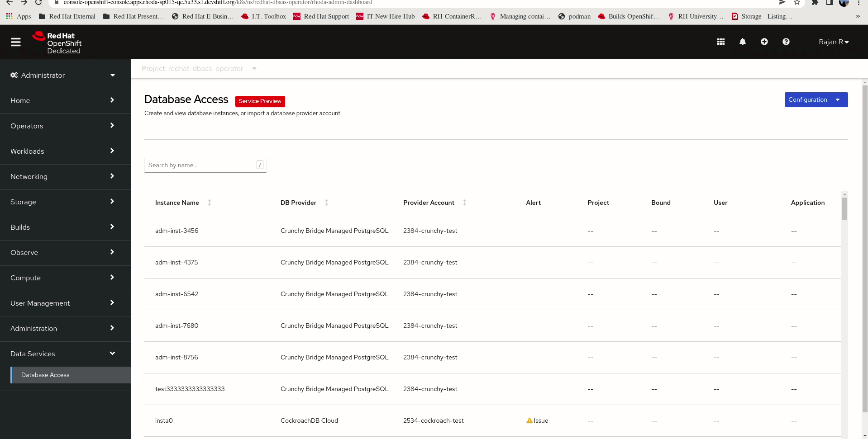Screen dimensions: 868x439
Task: Show more bookmarks overflow chevron
Action: point(858,16)
